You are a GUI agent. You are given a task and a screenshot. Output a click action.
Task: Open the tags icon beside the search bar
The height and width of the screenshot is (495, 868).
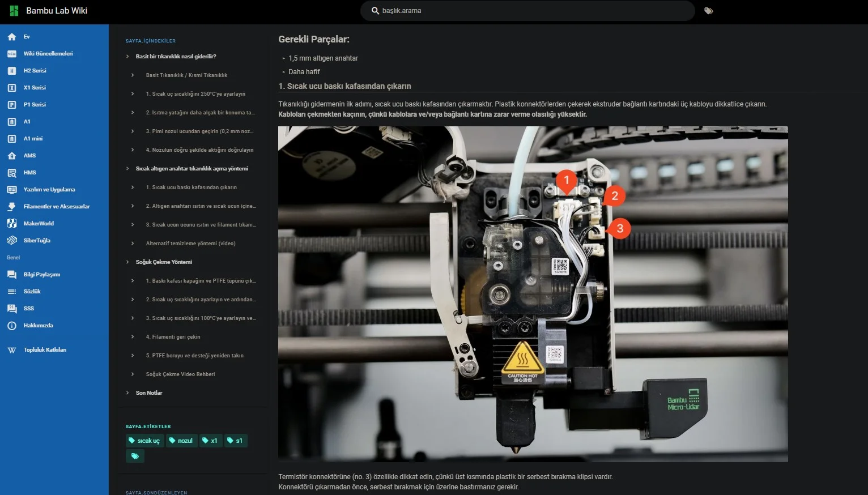(708, 11)
